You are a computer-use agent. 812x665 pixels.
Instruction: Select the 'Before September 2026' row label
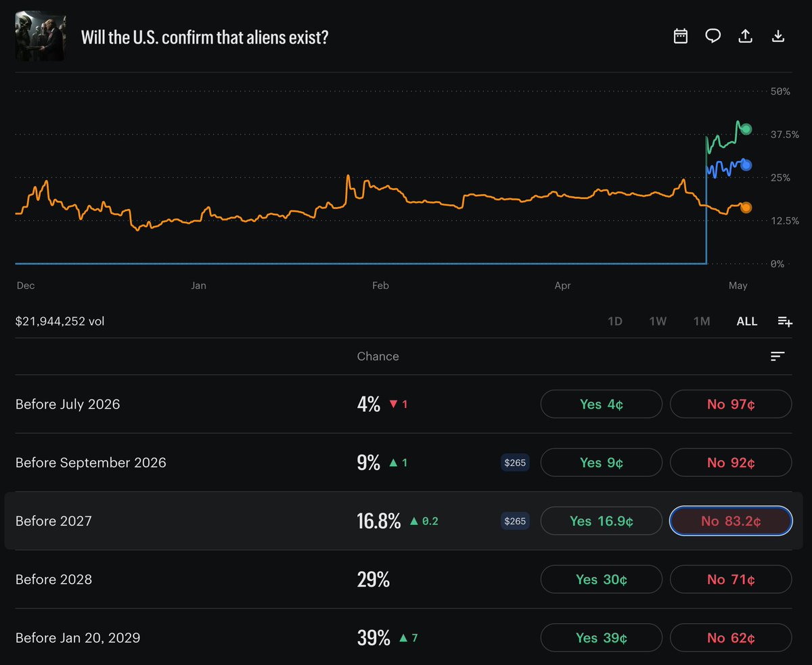coord(91,463)
